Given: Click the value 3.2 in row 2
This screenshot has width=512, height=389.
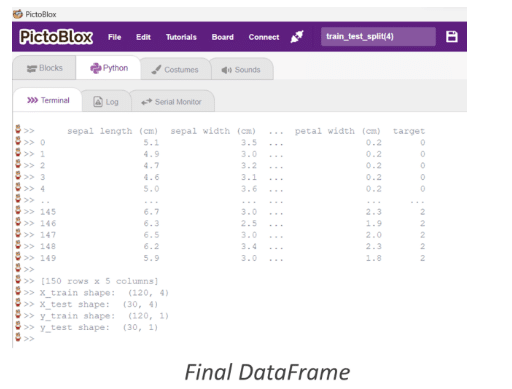Looking at the screenshot, I should (x=249, y=165).
